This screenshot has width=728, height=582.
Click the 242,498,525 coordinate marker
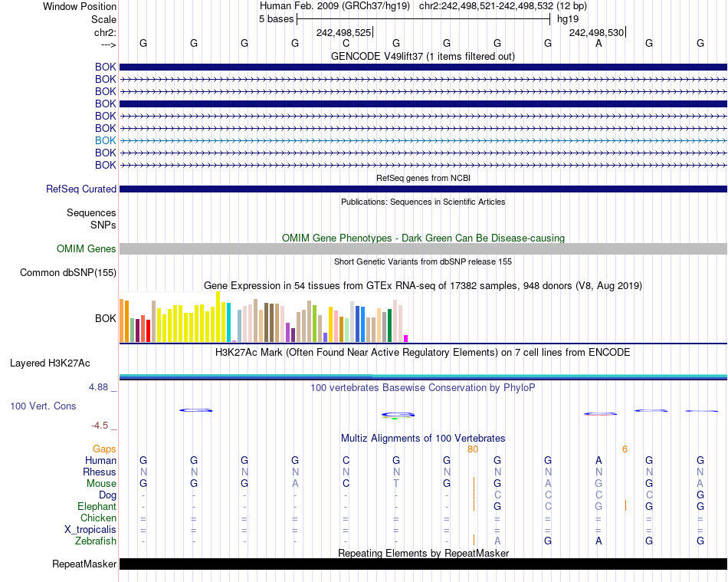pos(343,32)
